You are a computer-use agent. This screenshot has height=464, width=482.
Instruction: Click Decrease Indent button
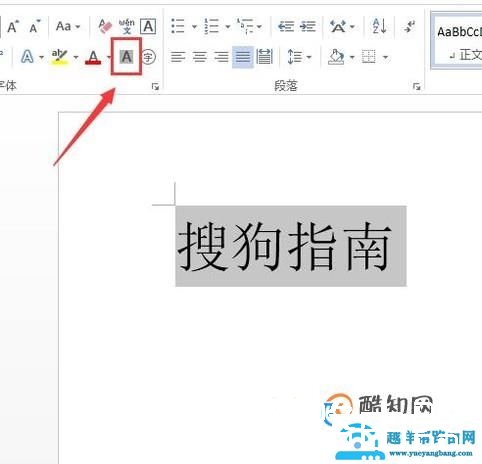pyautogui.click(x=286, y=26)
